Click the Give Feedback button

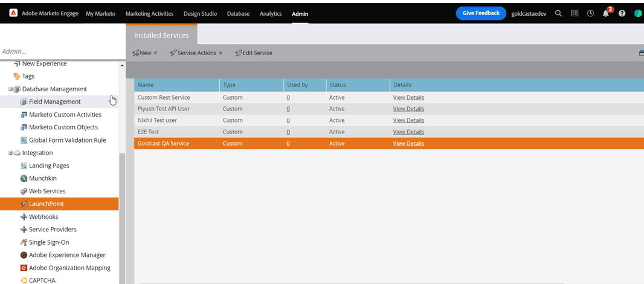click(x=481, y=13)
